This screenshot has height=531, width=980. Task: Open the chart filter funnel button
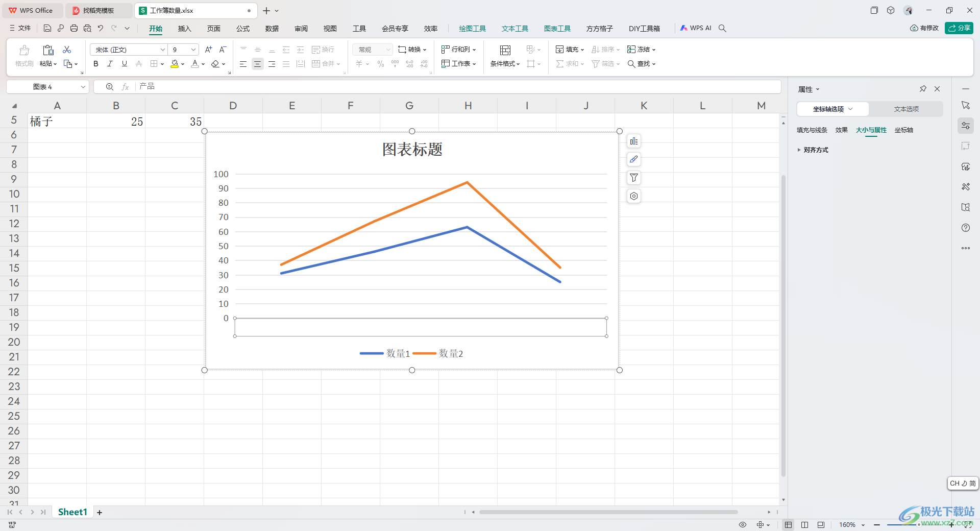point(633,178)
